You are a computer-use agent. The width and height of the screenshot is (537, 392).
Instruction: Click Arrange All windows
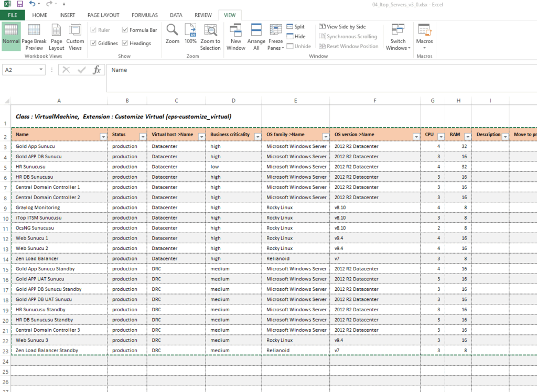click(256, 37)
